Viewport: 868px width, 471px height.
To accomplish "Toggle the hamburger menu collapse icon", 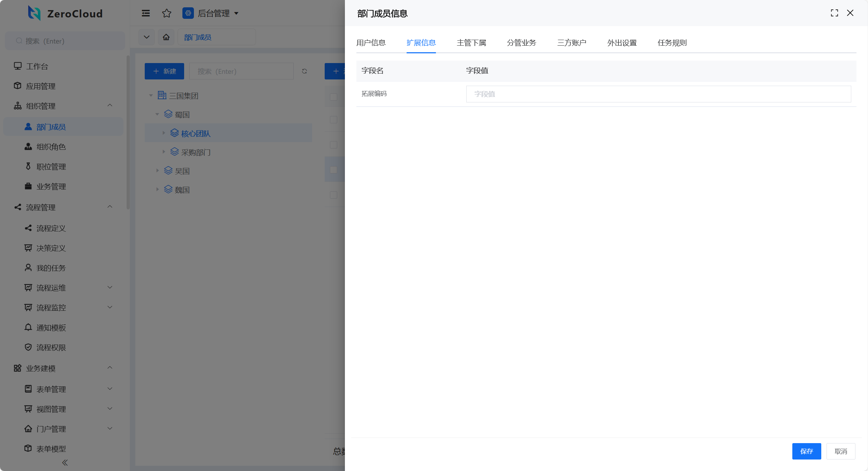I will tap(146, 13).
